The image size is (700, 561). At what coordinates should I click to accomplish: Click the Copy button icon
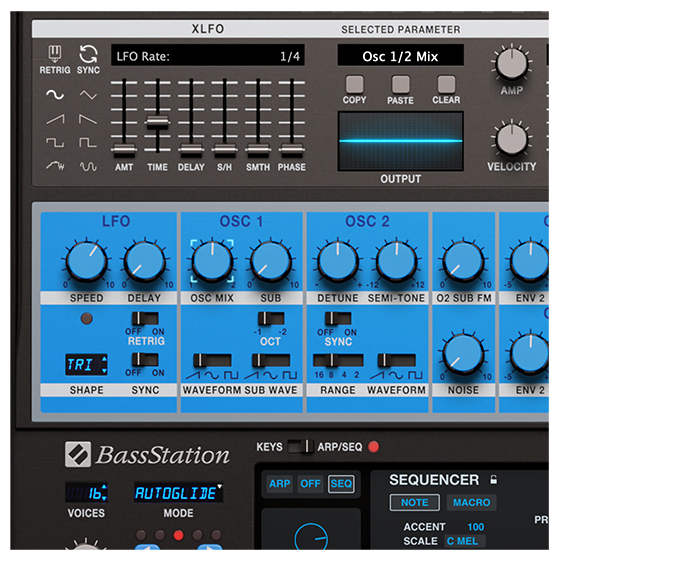coord(355,84)
